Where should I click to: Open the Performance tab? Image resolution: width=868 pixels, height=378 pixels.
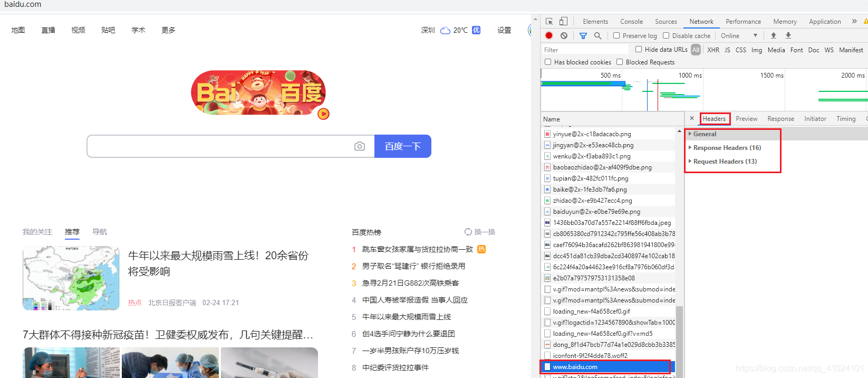[743, 22]
